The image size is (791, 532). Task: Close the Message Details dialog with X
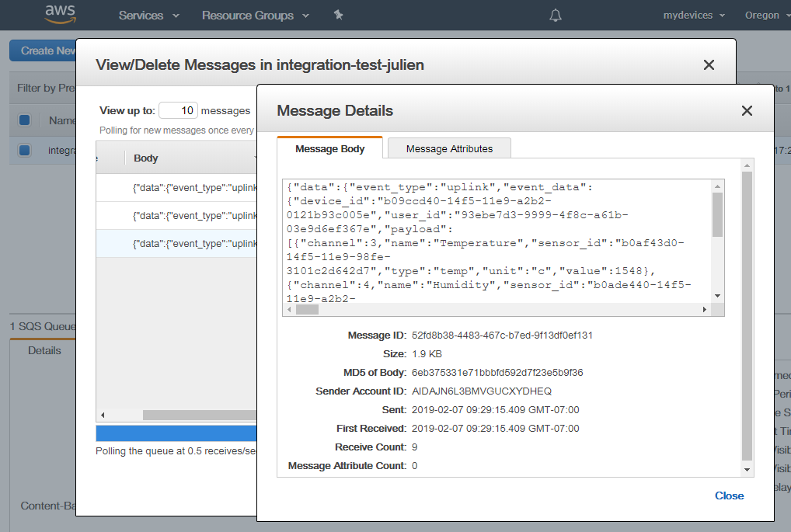click(747, 111)
